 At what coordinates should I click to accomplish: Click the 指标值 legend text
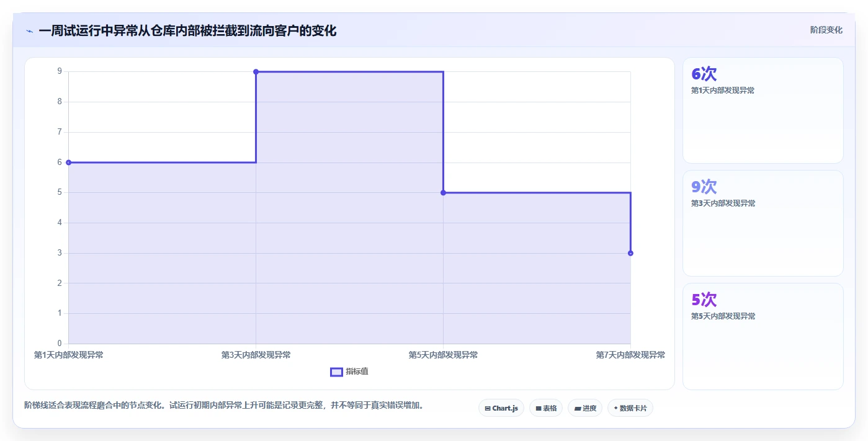tap(357, 372)
